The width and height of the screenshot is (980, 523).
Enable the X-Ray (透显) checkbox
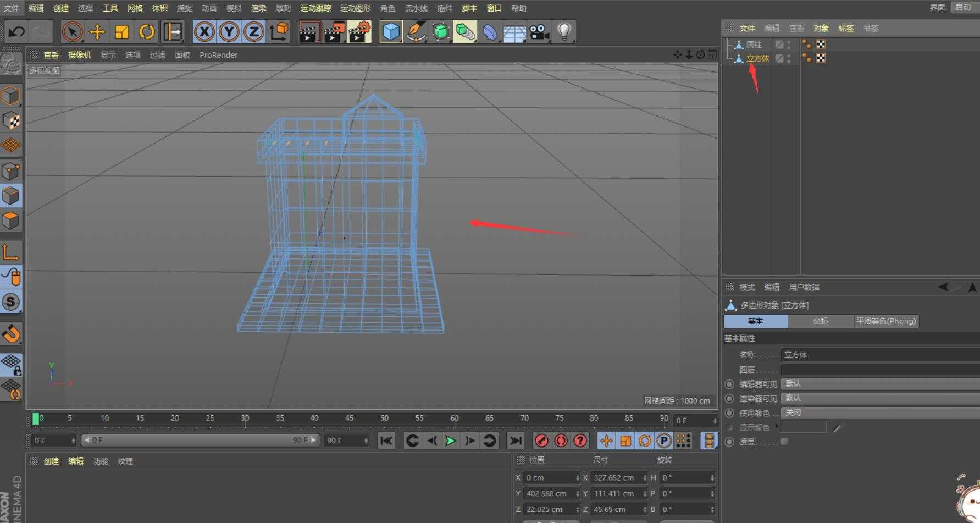click(x=784, y=442)
